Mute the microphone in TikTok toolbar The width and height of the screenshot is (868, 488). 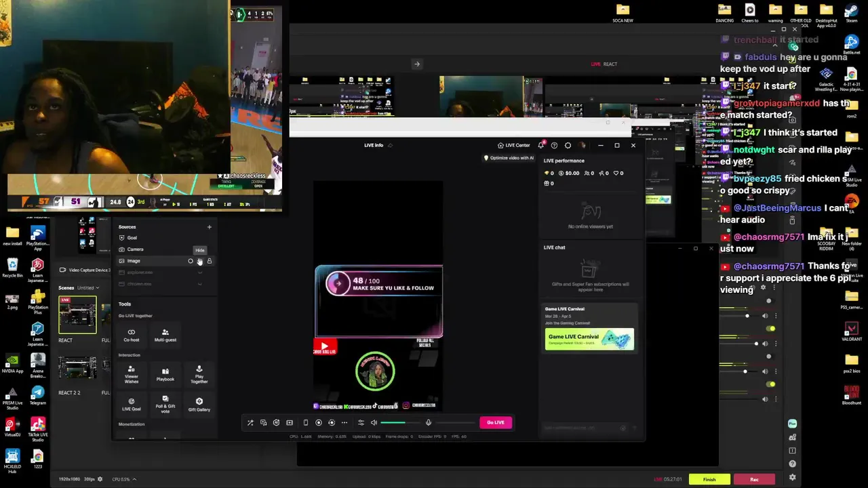429,423
